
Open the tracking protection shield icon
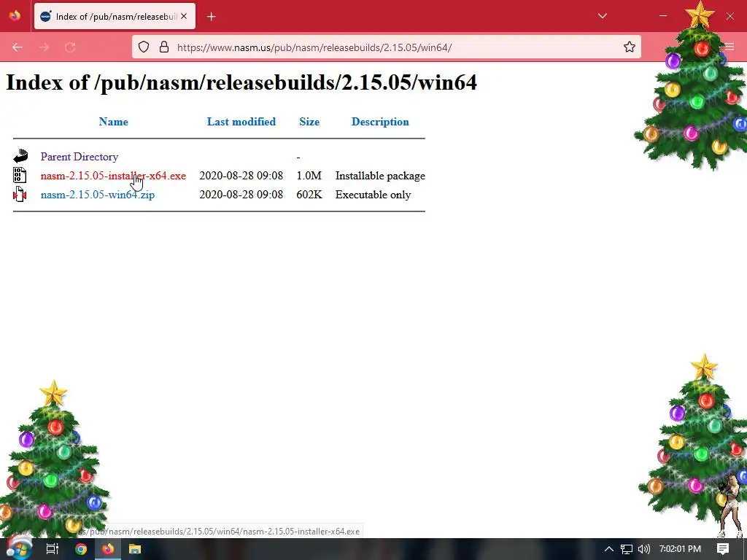(x=144, y=47)
